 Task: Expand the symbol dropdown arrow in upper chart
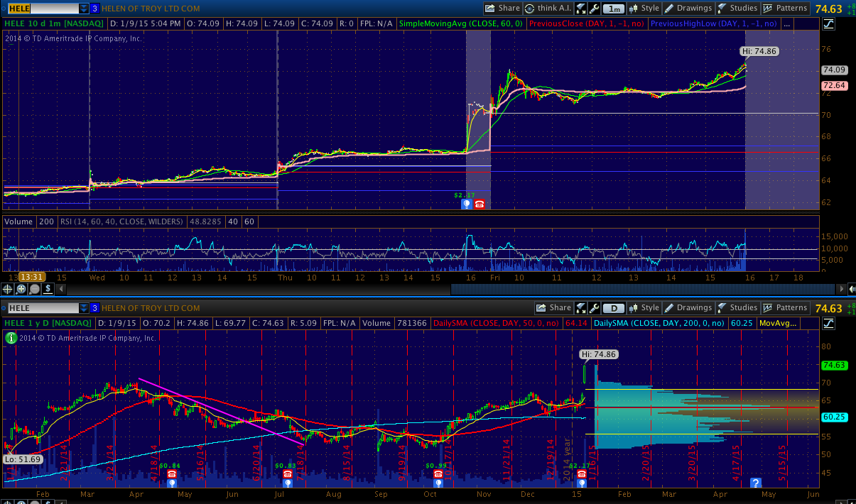84,9
